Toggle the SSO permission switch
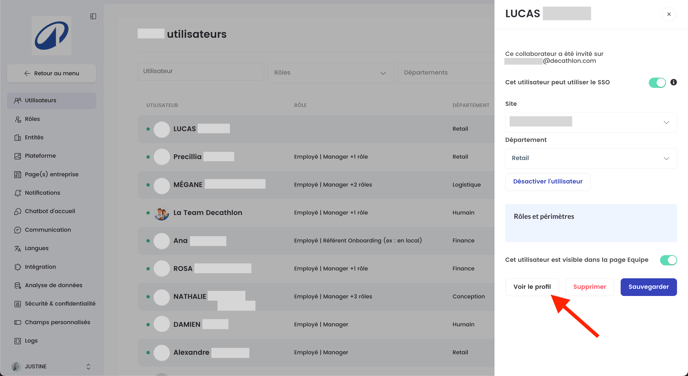 tap(657, 82)
